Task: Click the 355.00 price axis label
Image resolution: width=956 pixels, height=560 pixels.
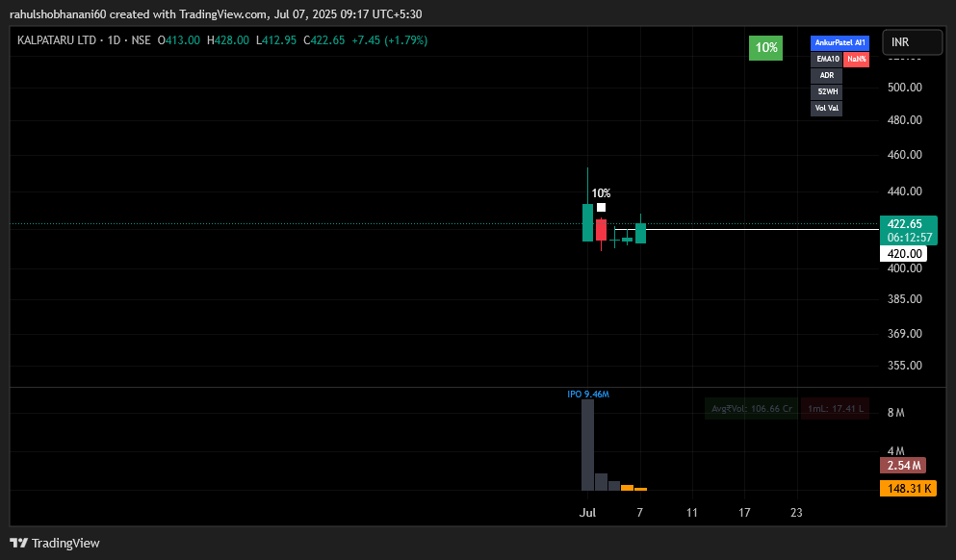Action: pos(905,366)
